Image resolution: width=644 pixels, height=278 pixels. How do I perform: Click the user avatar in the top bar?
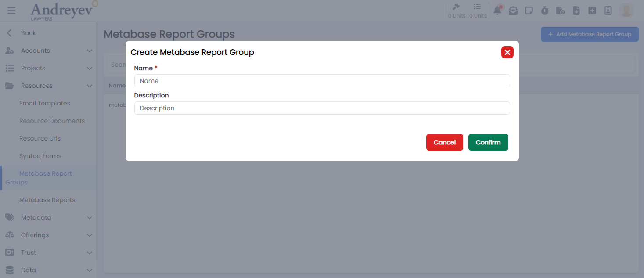point(626,10)
